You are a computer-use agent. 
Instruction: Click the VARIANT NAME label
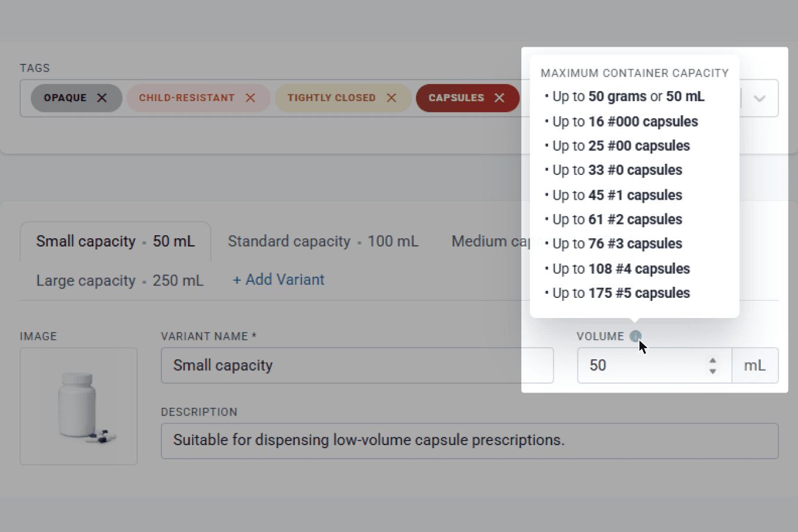coord(209,336)
